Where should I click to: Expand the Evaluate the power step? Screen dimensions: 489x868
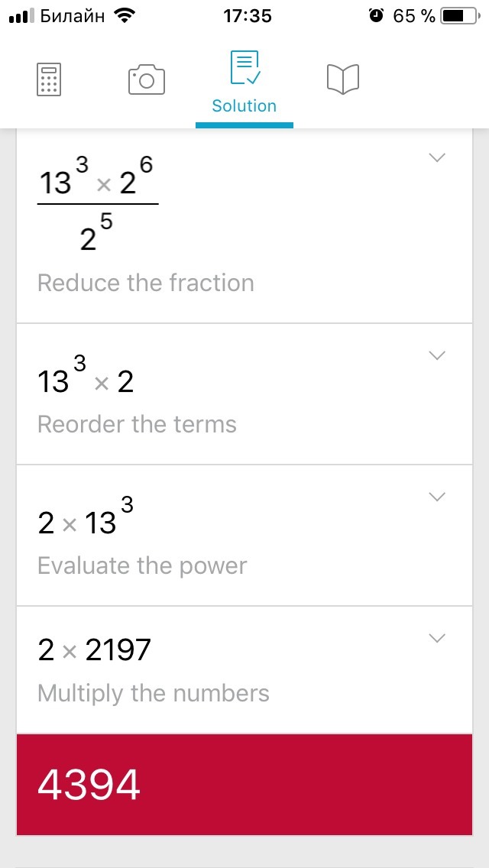[x=437, y=497]
